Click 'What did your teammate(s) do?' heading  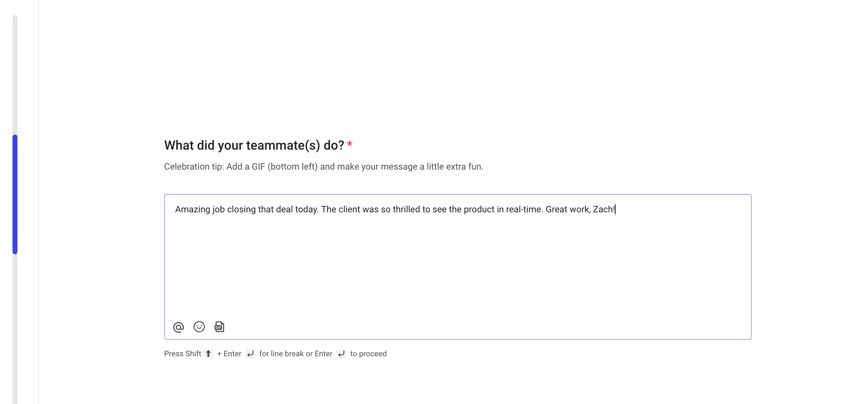pyautogui.click(x=254, y=145)
